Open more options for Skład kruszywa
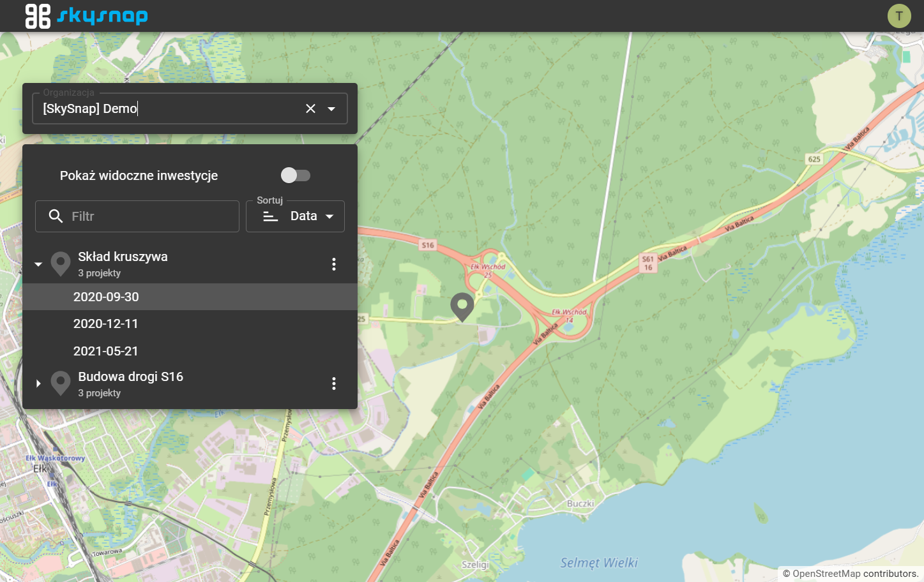Viewport: 924px width, 582px height. tap(334, 264)
